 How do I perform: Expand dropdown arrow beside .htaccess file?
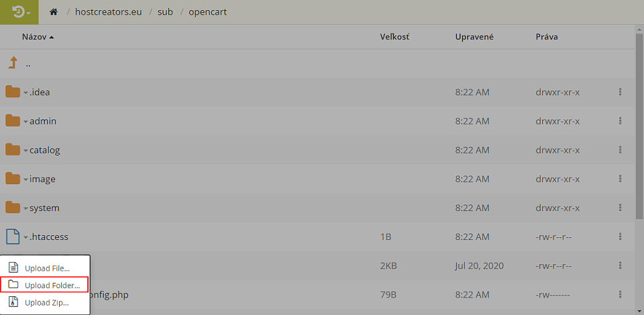26,237
